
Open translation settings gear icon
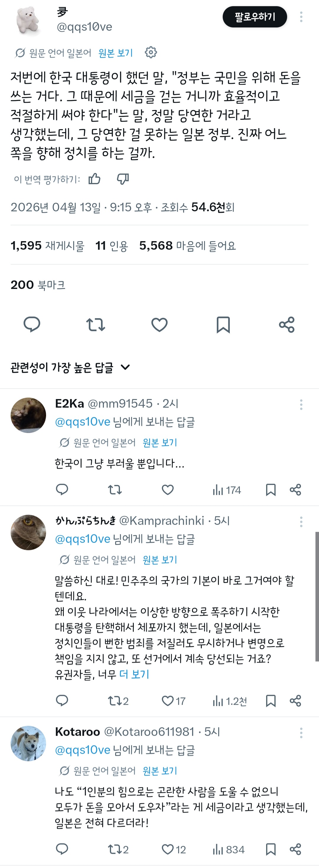pos(151,53)
